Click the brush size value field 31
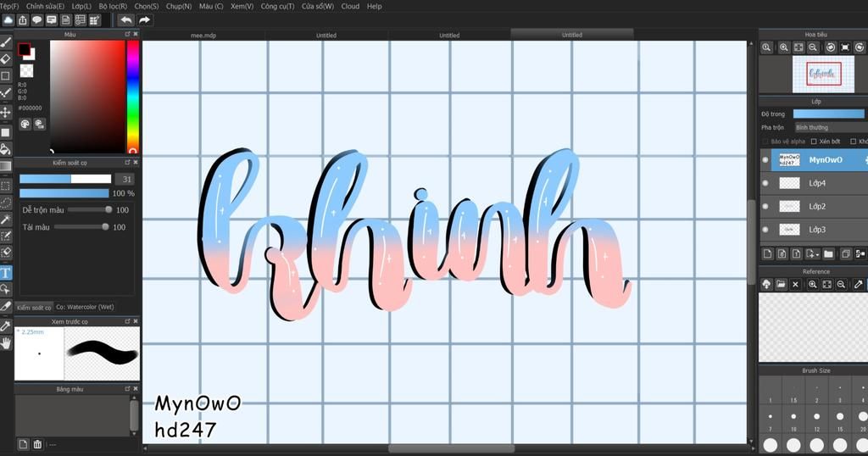Viewport: 868px width, 456px height. click(x=125, y=180)
